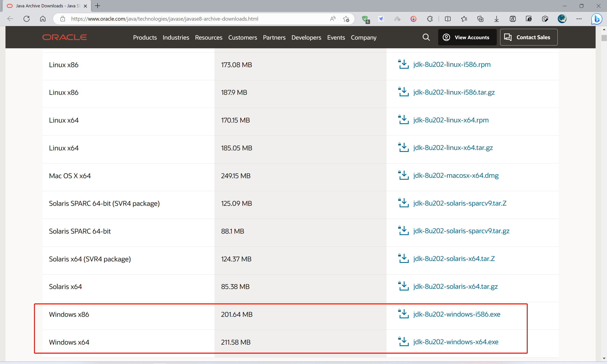Toggle split screen view icon
The image size is (607, 364).
tap(448, 19)
